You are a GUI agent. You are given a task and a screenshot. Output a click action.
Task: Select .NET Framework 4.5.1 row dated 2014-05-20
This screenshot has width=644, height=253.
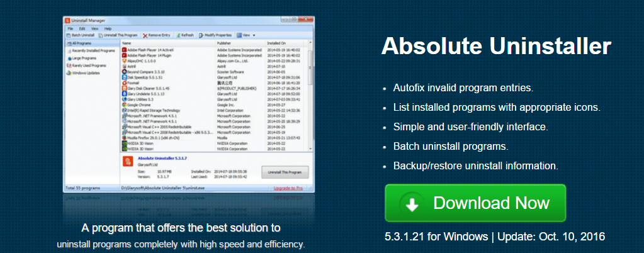coord(214,121)
